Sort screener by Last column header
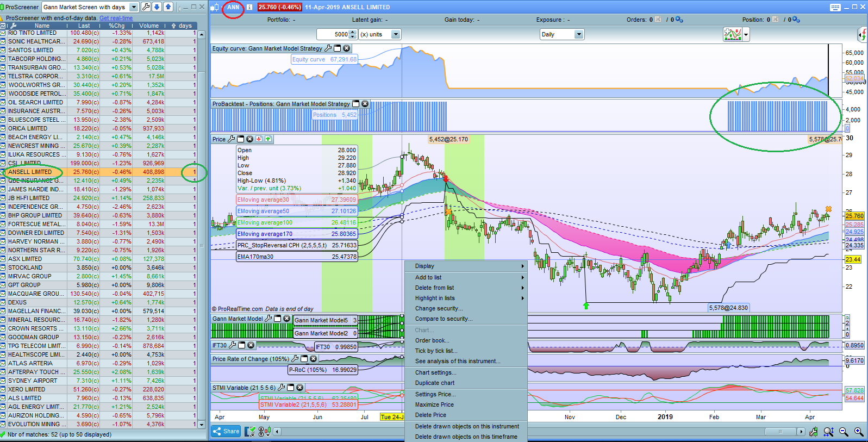The width and height of the screenshot is (868, 442). 84,26
